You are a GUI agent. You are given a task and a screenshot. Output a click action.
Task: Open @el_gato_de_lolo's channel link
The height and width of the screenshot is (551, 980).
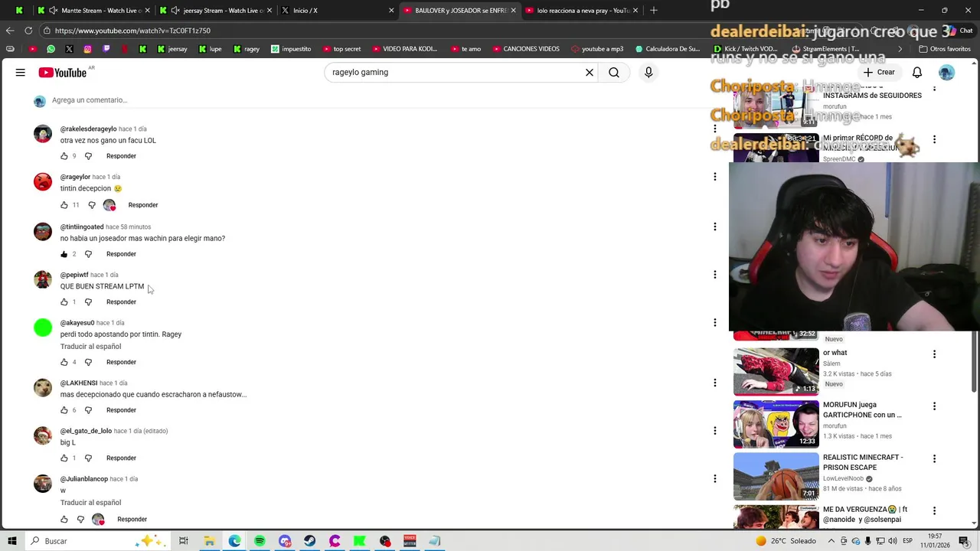(x=86, y=431)
